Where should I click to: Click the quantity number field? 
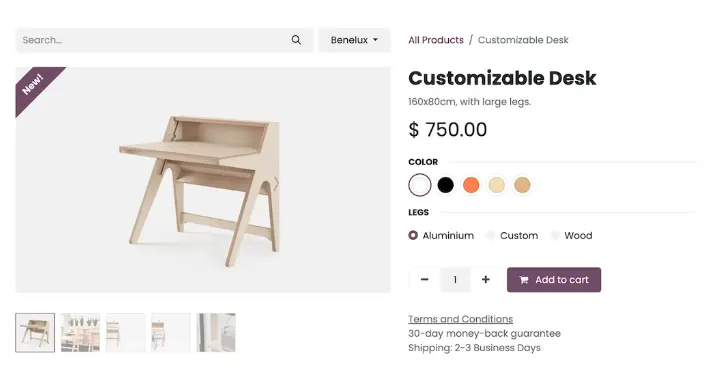pyautogui.click(x=455, y=280)
